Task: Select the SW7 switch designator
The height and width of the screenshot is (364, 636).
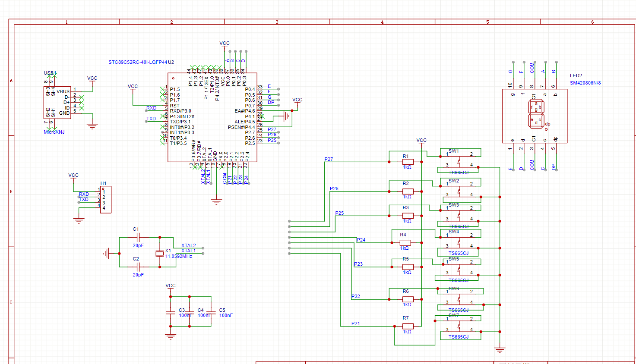Action: point(454,315)
